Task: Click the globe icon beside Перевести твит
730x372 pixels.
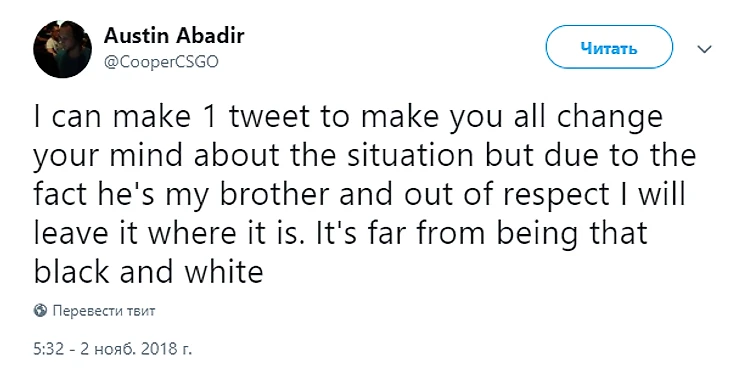Action: coord(41,311)
